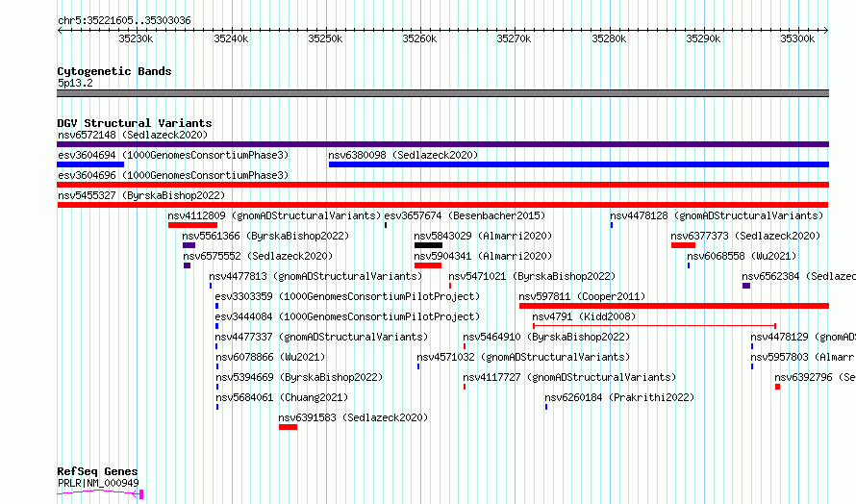Screen dimensions: 856x504
Task: Click the 35300k ruler position
Action: tap(797, 38)
